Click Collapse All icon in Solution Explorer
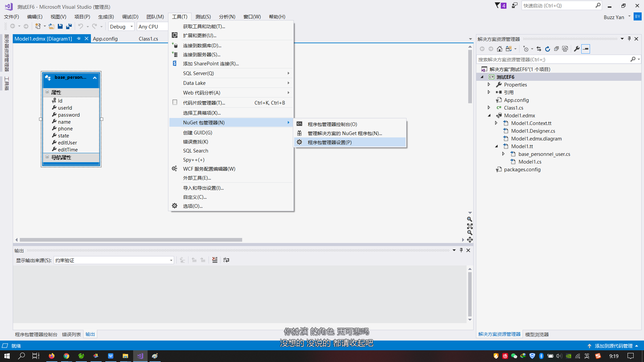Image resolution: width=644 pixels, height=362 pixels. (556, 49)
